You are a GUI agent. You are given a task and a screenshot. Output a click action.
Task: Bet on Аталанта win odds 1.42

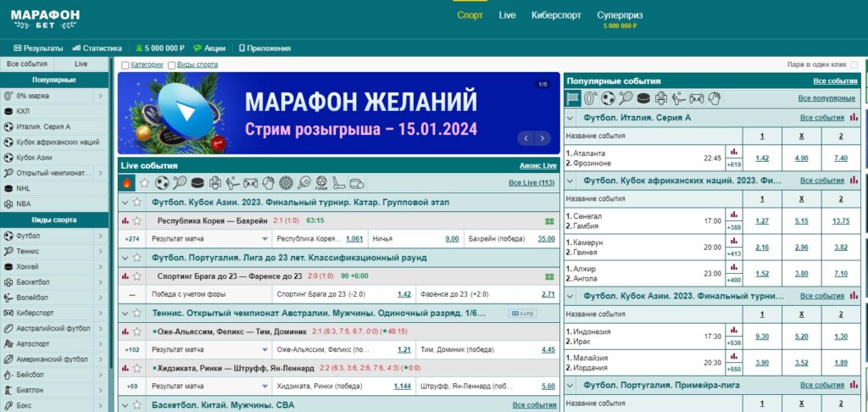point(762,159)
